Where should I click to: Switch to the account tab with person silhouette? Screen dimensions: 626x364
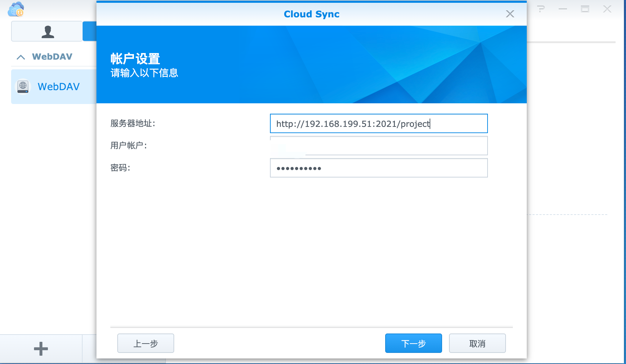47,31
